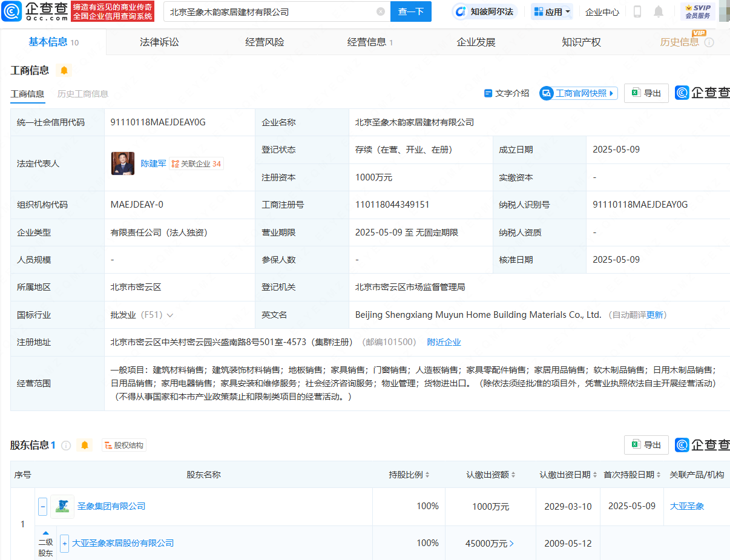Collapse the 圣象集团有限公司 shareholder row
730x560 pixels.
click(x=43, y=506)
